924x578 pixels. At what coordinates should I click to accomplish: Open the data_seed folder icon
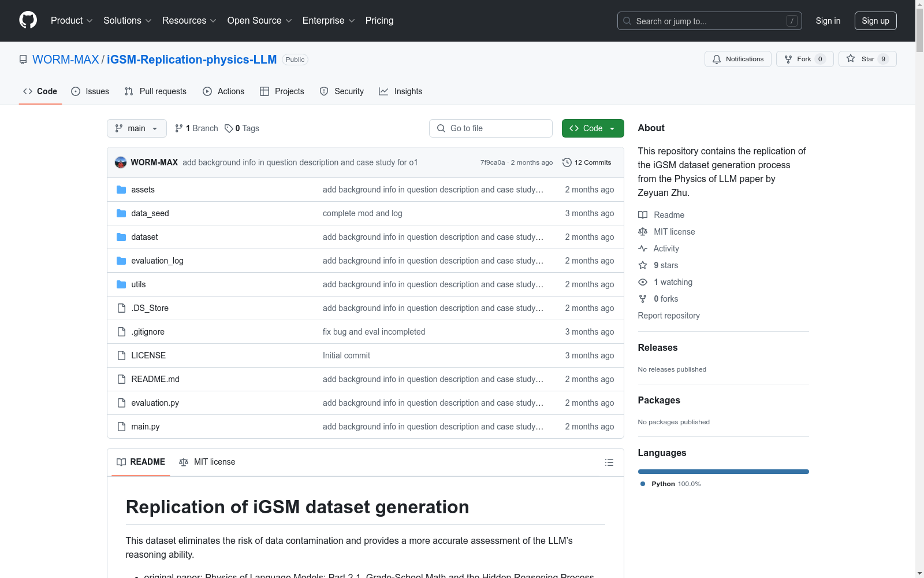pos(121,213)
